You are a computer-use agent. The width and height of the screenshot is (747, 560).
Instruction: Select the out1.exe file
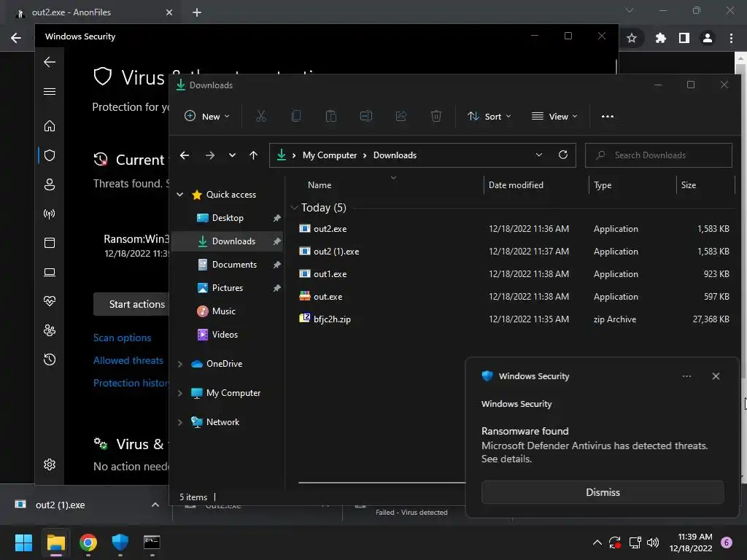coord(330,274)
